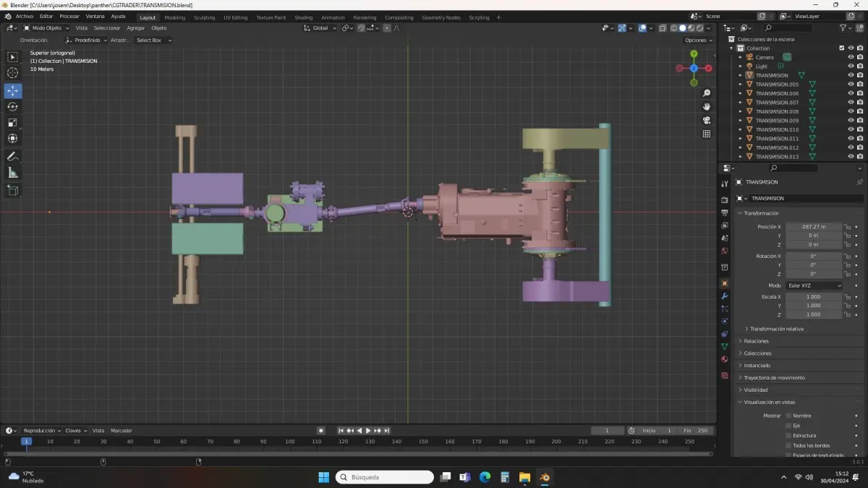Hide TRANSMISION.005 in viewport
Viewport: 868px width, 488px height.
[x=851, y=85]
